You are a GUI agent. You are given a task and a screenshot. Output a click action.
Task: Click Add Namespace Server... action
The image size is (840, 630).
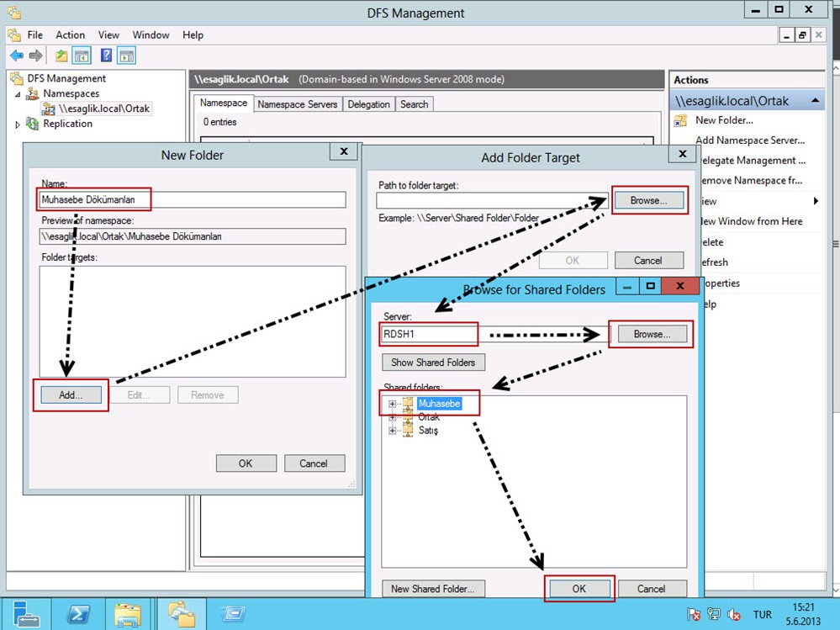[750, 140]
